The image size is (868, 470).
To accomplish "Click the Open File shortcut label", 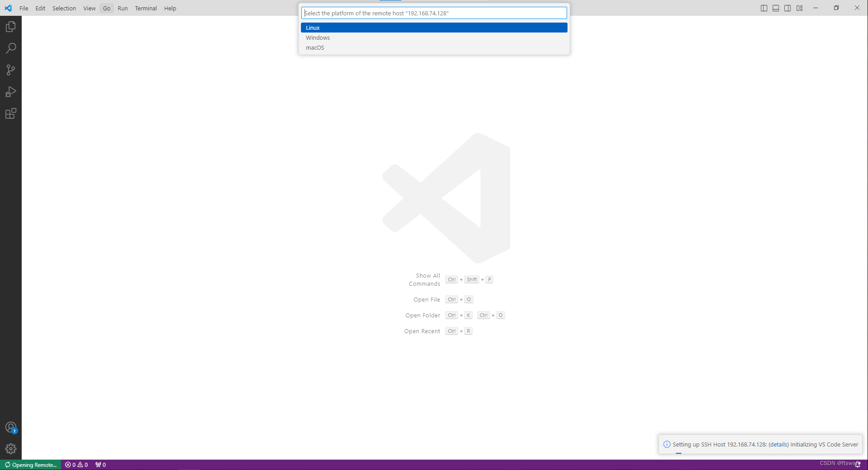I will coord(427,299).
